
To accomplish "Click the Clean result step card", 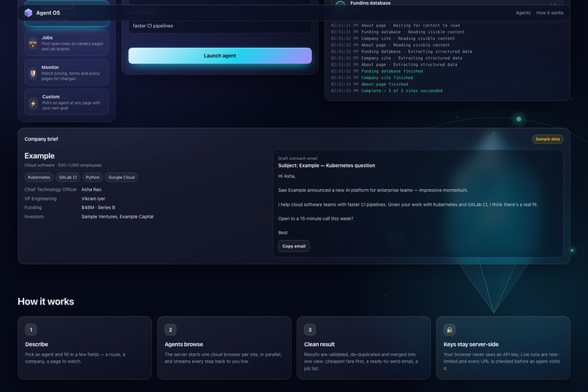I will 363,347.
